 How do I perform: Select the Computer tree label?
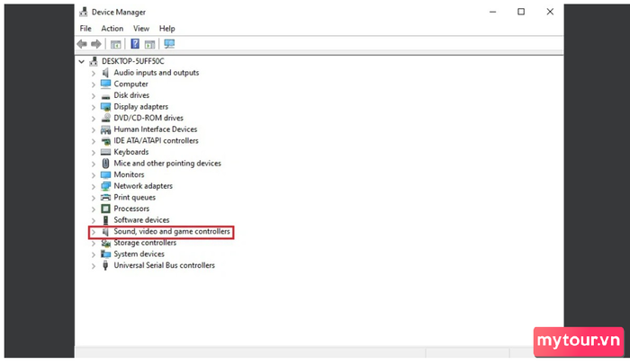point(131,84)
